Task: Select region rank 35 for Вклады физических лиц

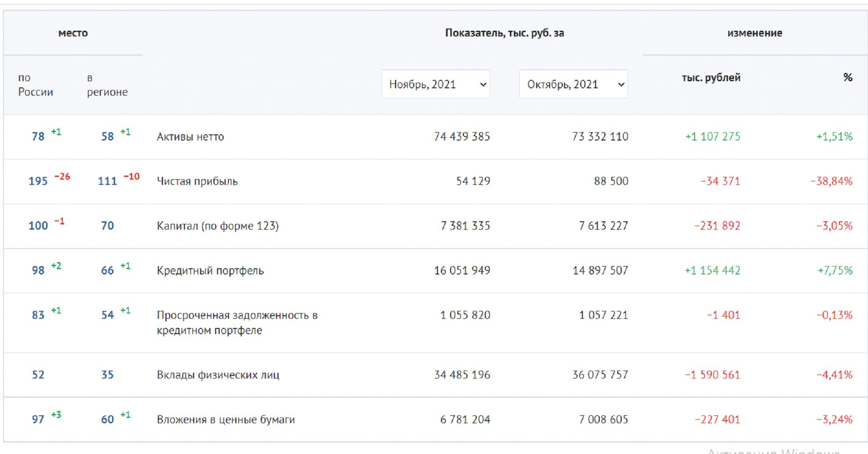Action: [x=108, y=375]
